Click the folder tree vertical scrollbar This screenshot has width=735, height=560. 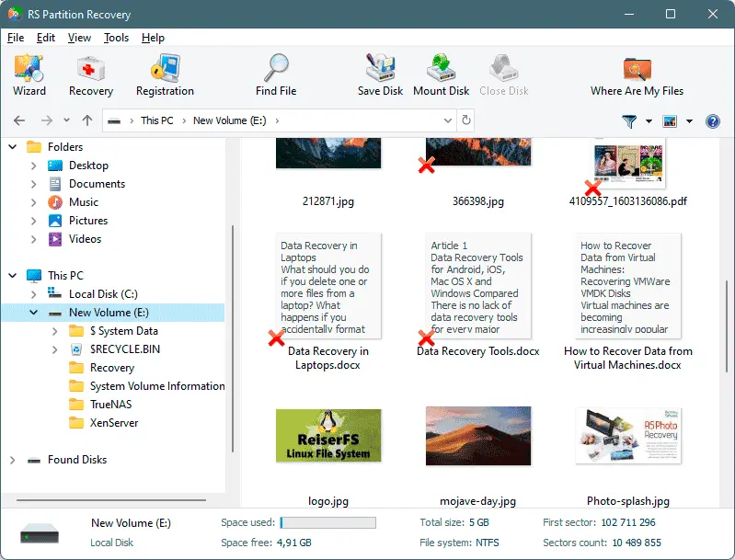coord(233,339)
